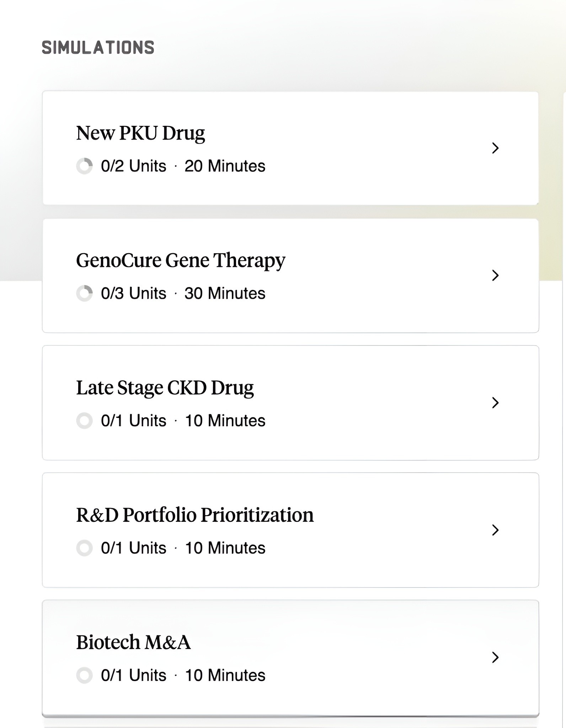This screenshot has height=728, width=566.
Task: Click the GenoCure Gene Therapy progress circle icon
Action: tap(85, 293)
